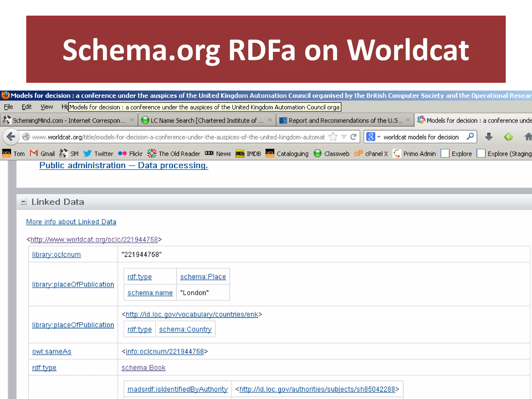This screenshot has width=532, height=399.
Task: Open the SM bookmark
Action: coord(69,154)
